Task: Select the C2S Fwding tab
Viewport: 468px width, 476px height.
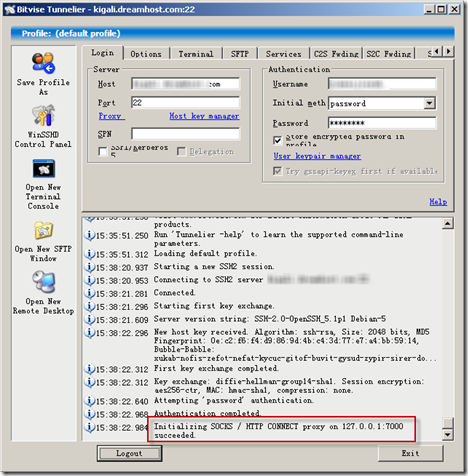Action: point(336,54)
